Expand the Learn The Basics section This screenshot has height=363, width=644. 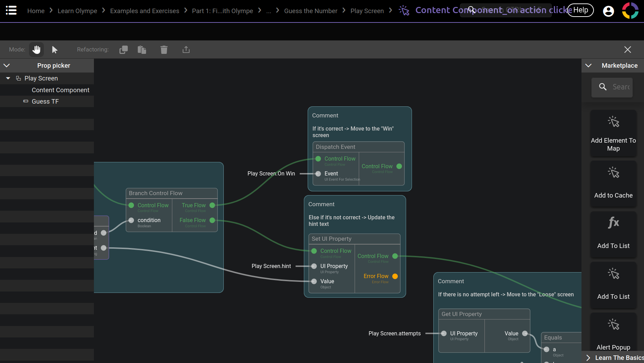[x=588, y=358]
